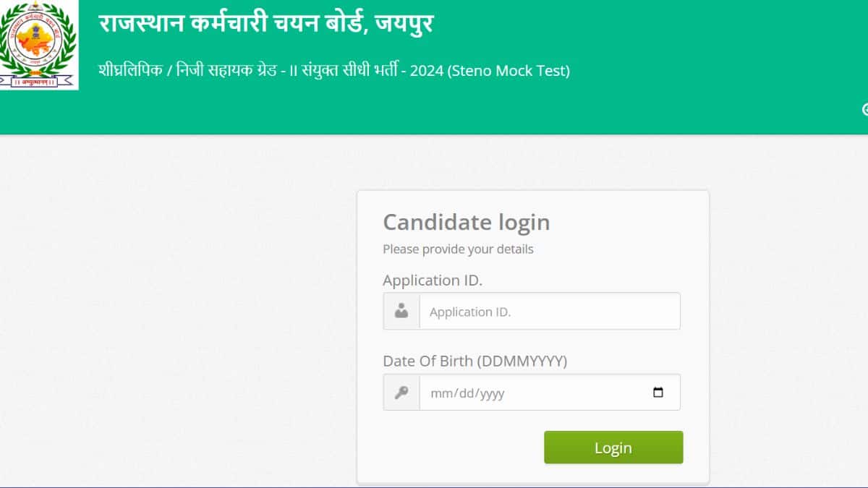This screenshot has height=488, width=868.
Task: Click the circular arrow icon at header's right edge
Action: point(865,109)
